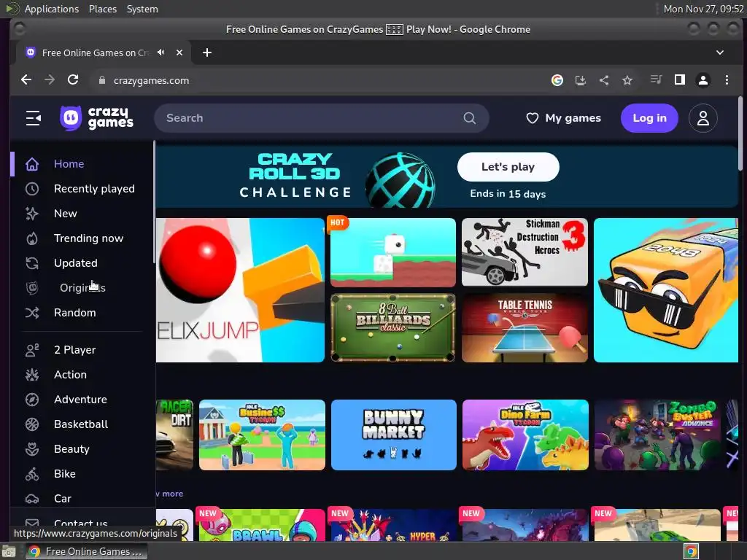Select the Home house icon in sidebar
The image size is (747, 560).
click(32, 164)
